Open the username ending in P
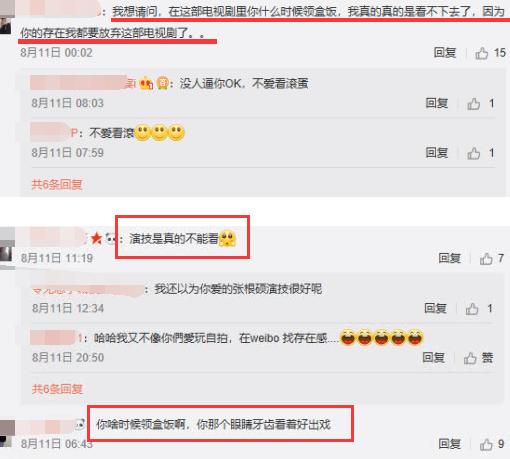This screenshot has height=459, width=510. click(x=54, y=133)
